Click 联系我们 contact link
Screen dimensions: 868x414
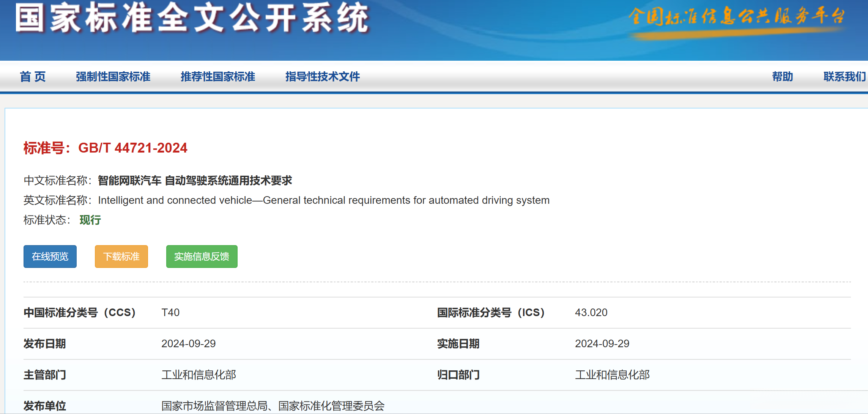pos(844,77)
